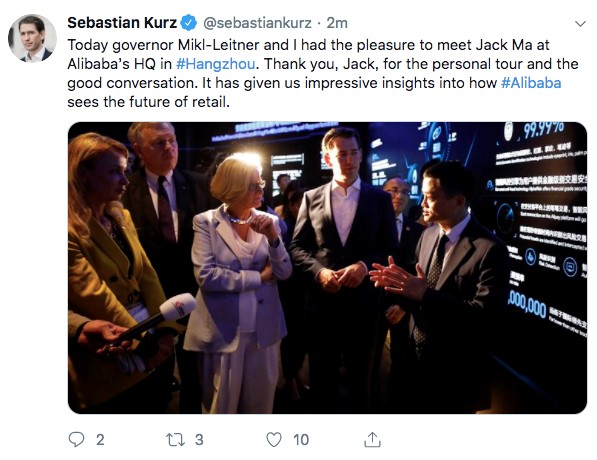The height and width of the screenshot is (460, 597).
Task: Open the attached tweet photo
Action: click(x=327, y=268)
